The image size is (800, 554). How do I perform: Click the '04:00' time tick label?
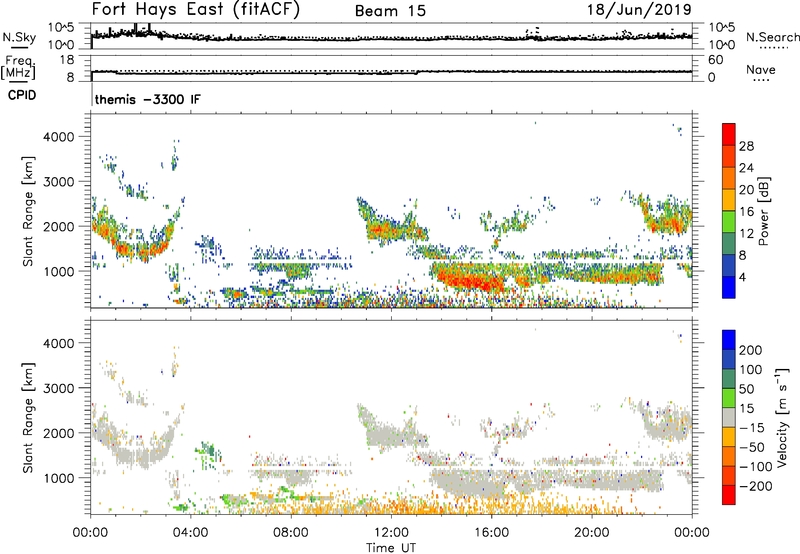click(190, 533)
